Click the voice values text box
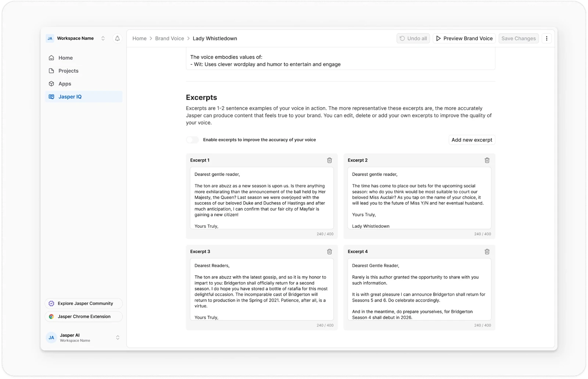The width and height of the screenshot is (588, 379). coord(340,59)
